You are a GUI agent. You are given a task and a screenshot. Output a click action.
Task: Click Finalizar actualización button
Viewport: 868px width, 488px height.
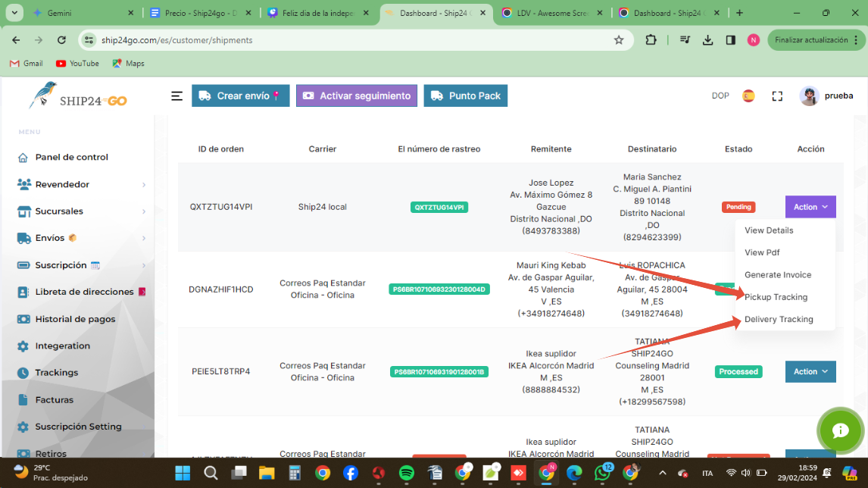point(817,40)
